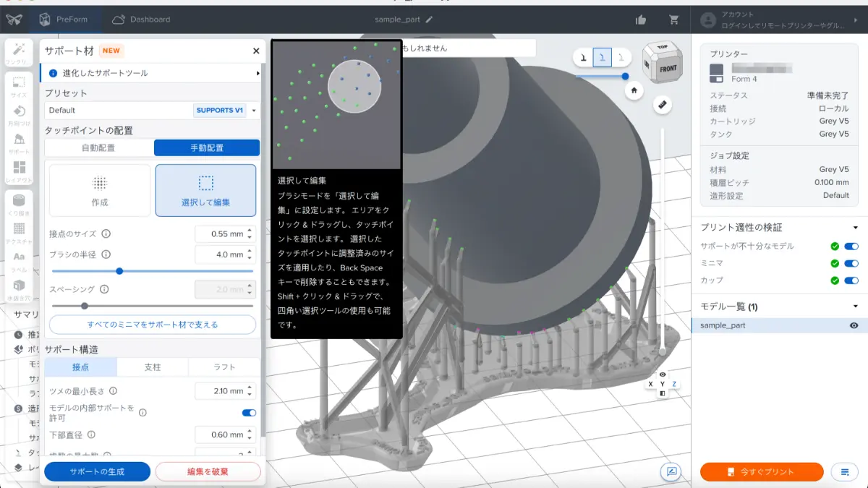Image resolution: width=868 pixels, height=488 pixels.
Task: Click the サポートの生成 button
Action: click(97, 471)
